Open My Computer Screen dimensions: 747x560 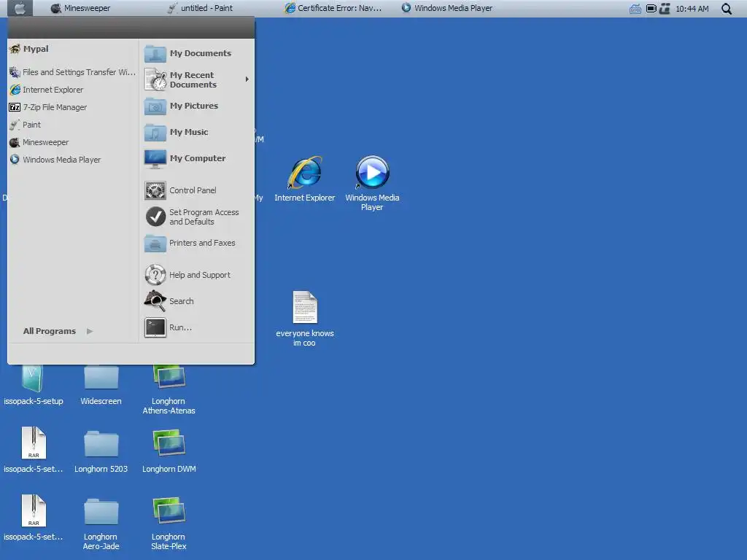point(197,158)
